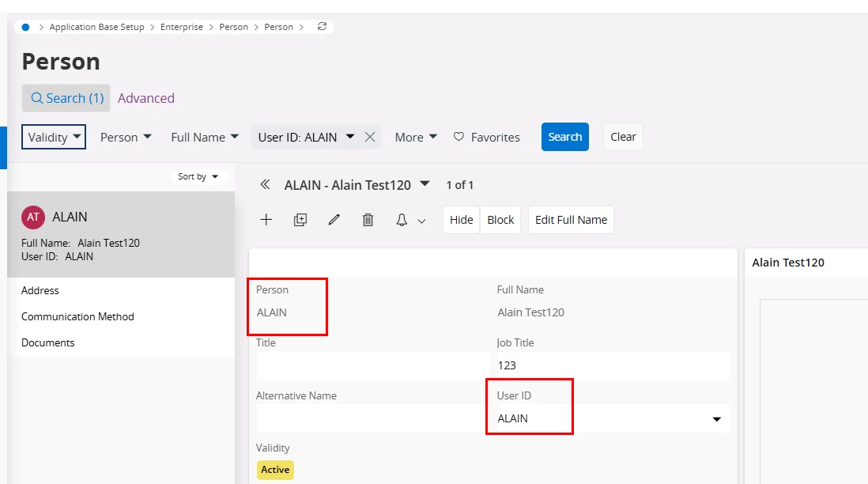Go to Enterprise breadcrumb
Screen dimensions: 868x484
pos(182,27)
